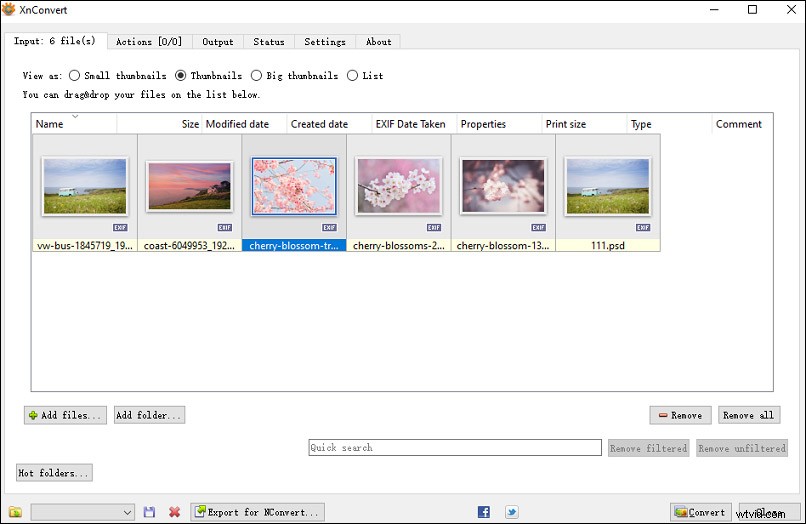The width and height of the screenshot is (806, 524).
Task: Click the Add folder... button
Action: (x=149, y=415)
